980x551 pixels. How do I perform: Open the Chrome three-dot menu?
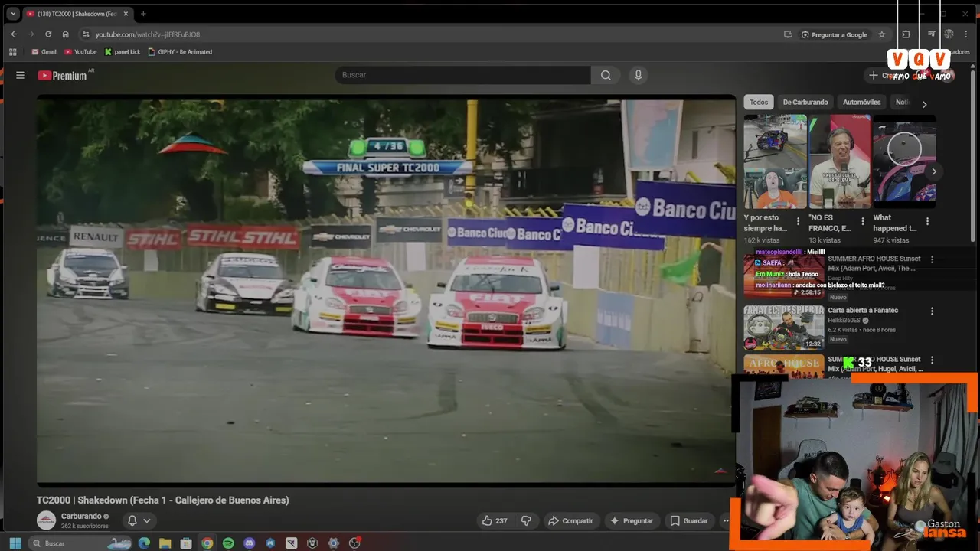[x=968, y=34]
